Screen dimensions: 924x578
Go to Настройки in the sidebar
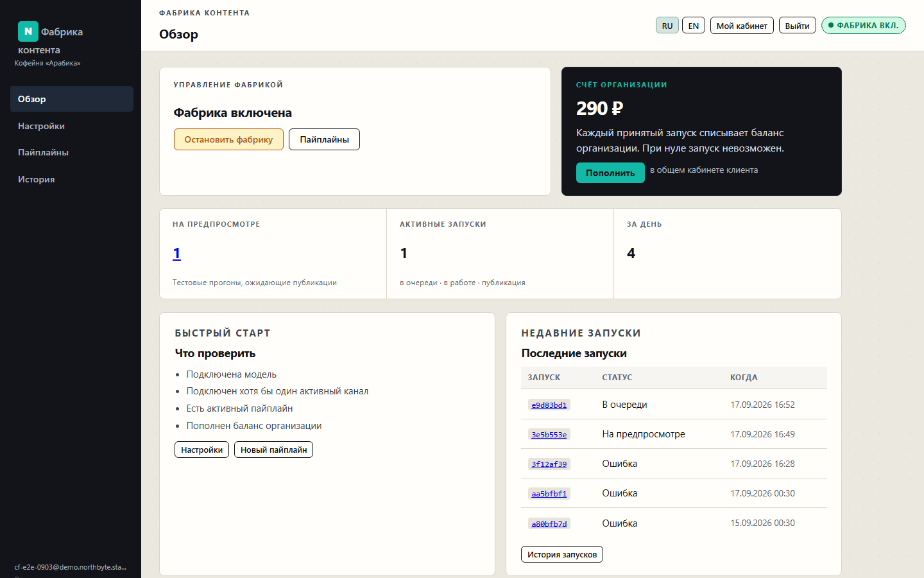(x=72, y=126)
